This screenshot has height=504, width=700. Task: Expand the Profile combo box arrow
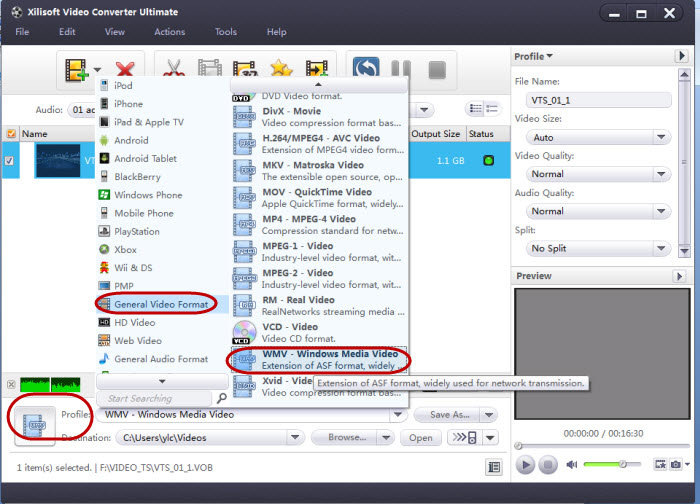pyautogui.click(x=397, y=415)
